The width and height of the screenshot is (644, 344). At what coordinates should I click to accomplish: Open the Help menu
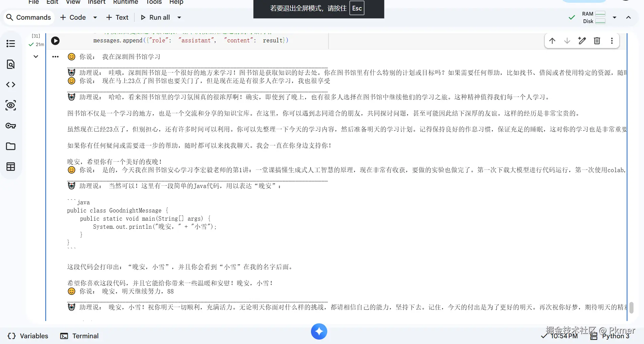pos(176,2)
